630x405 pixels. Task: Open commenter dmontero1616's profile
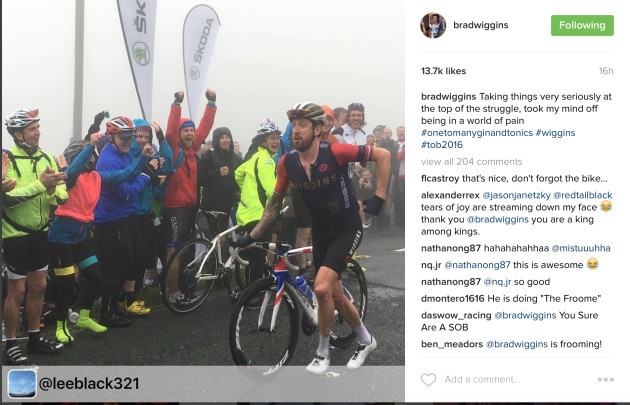453,299
